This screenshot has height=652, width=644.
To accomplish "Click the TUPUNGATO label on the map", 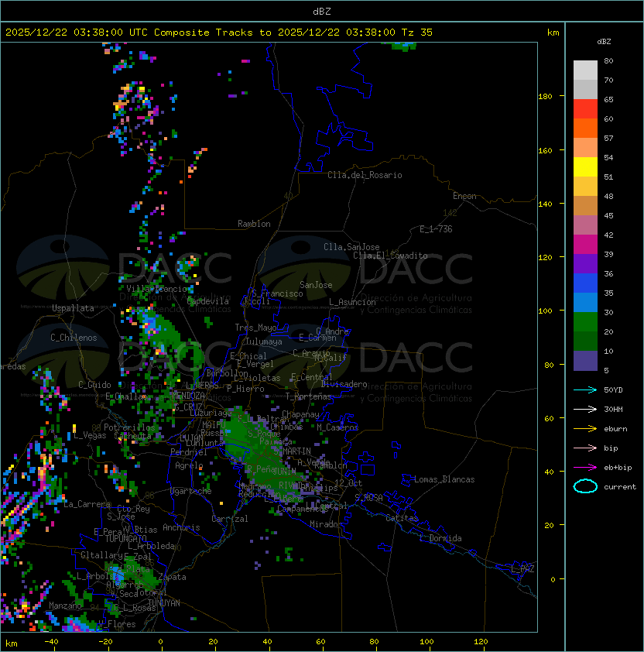I will point(125,538).
